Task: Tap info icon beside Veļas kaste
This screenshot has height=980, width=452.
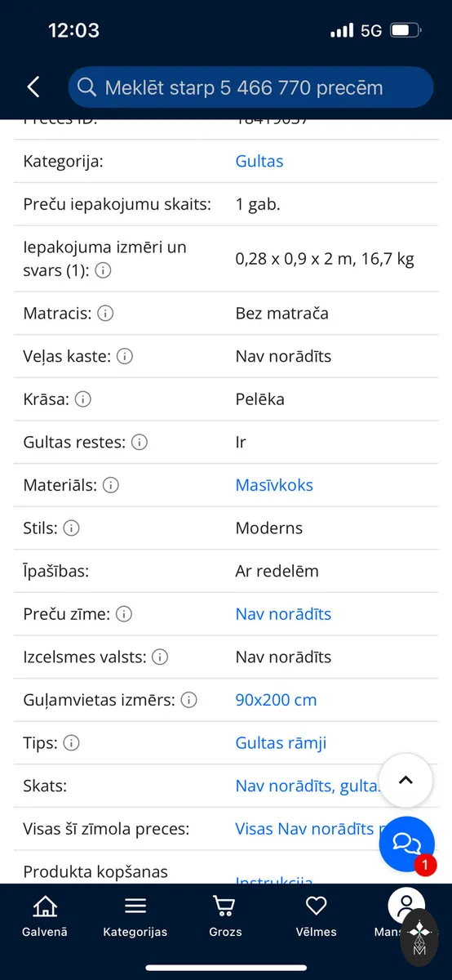Action: [125, 356]
